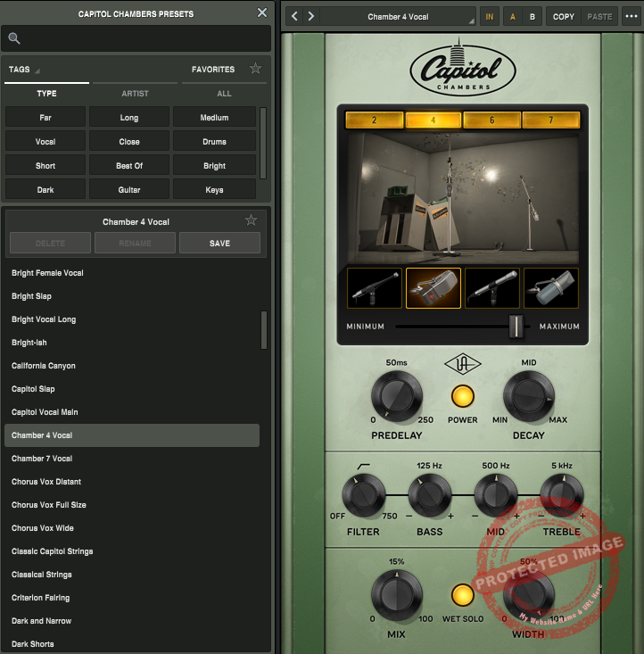
Task: Go to the next preset arrow
Action: [x=310, y=17]
